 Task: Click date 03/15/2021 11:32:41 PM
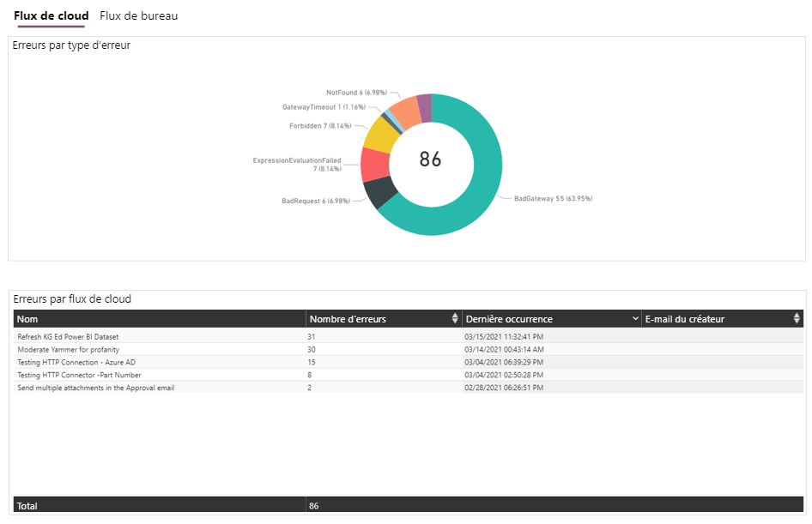click(x=504, y=337)
